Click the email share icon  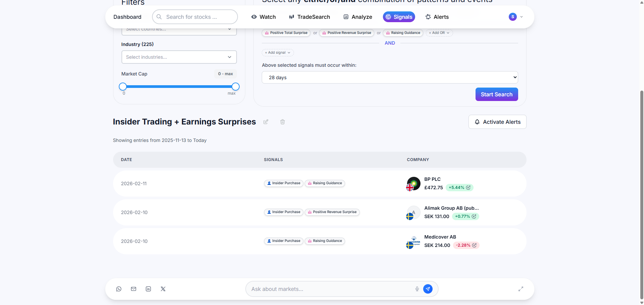tap(134, 289)
